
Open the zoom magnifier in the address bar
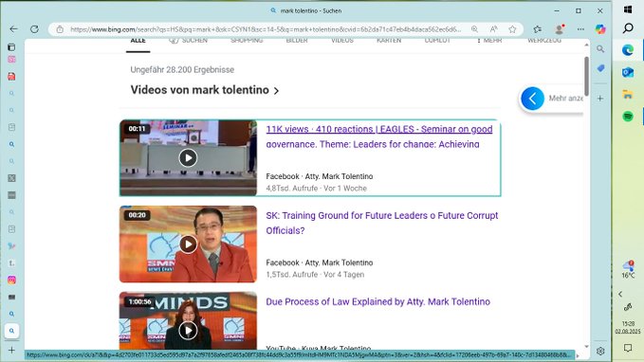(474, 29)
